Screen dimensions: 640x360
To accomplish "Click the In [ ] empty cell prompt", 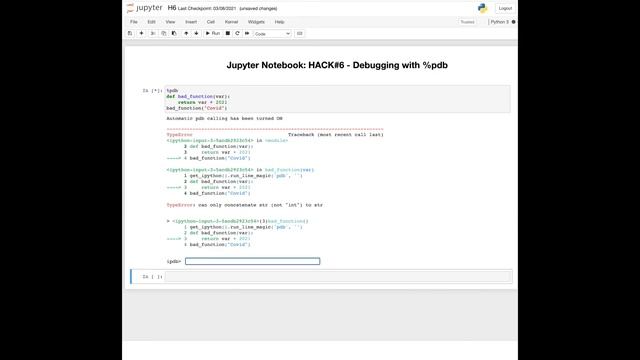I will pyautogui.click(x=152, y=277).
